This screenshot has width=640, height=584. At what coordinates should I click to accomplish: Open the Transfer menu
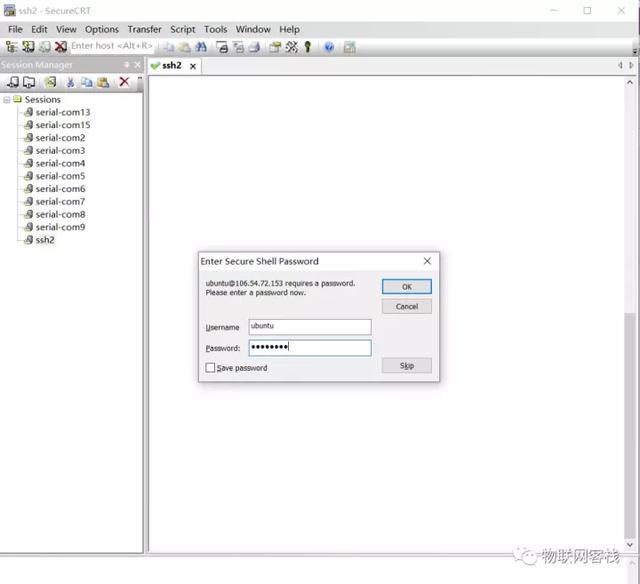pyautogui.click(x=144, y=29)
